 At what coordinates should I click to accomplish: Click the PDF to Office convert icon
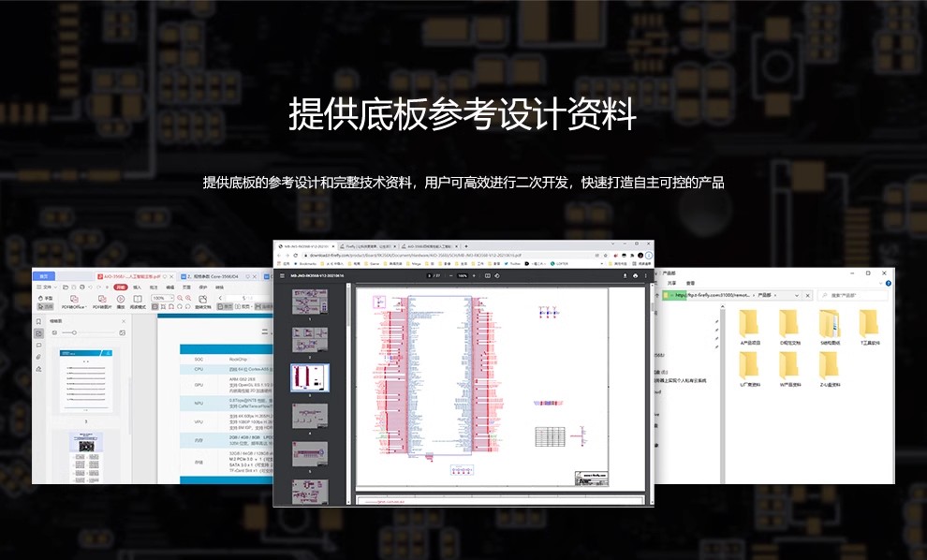coord(73,299)
